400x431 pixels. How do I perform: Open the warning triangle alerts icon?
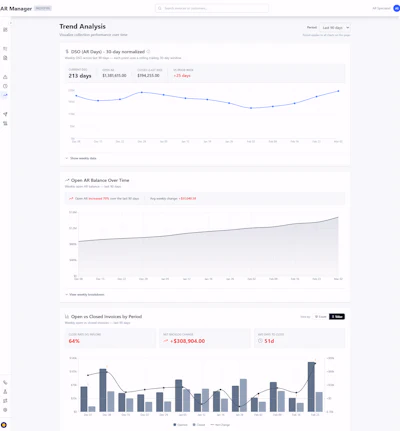5,77
